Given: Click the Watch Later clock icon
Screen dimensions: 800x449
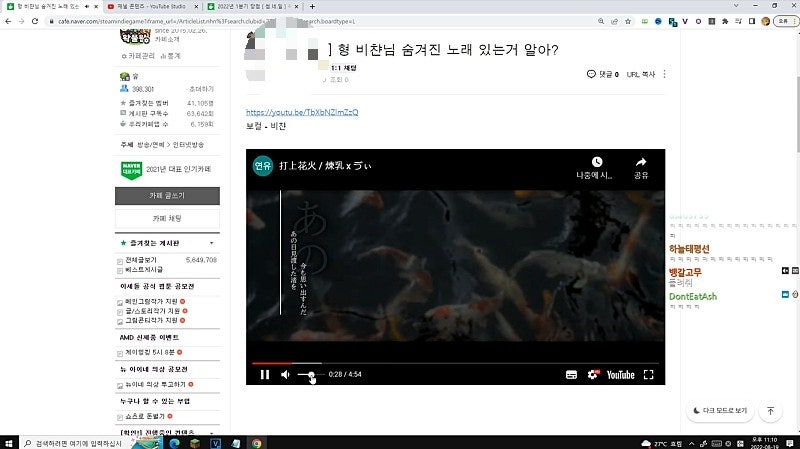Looking at the screenshot, I should (x=596, y=162).
